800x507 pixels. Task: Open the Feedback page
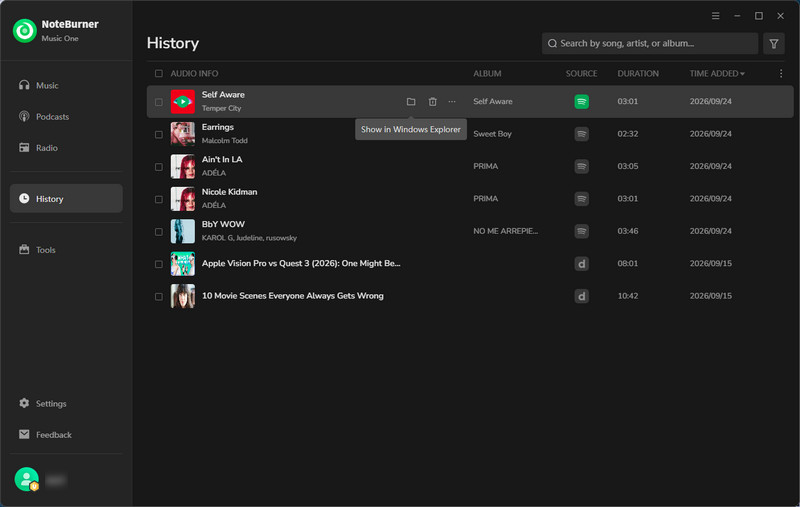pos(66,435)
